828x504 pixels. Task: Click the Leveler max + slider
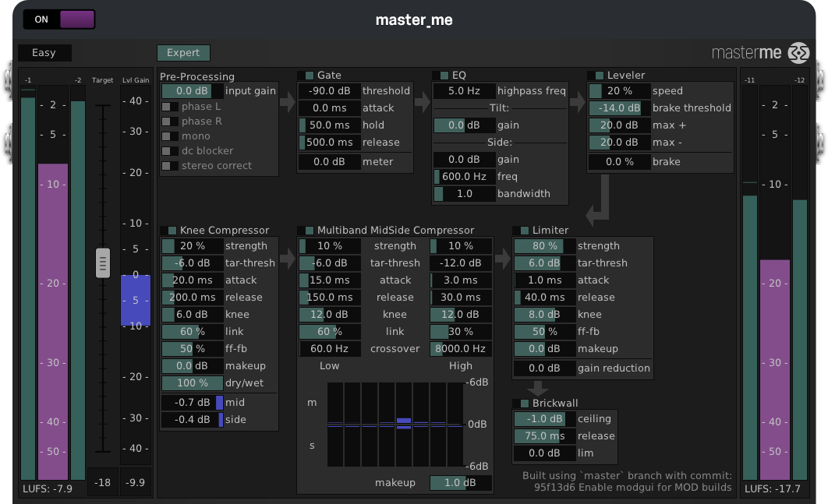pyautogui.click(x=619, y=125)
